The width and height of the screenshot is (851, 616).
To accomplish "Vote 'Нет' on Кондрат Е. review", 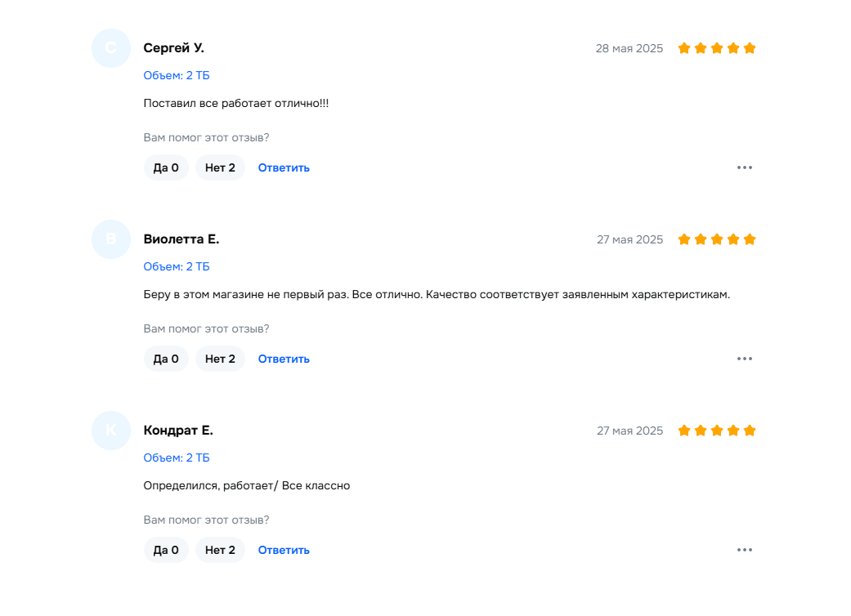I will (220, 550).
